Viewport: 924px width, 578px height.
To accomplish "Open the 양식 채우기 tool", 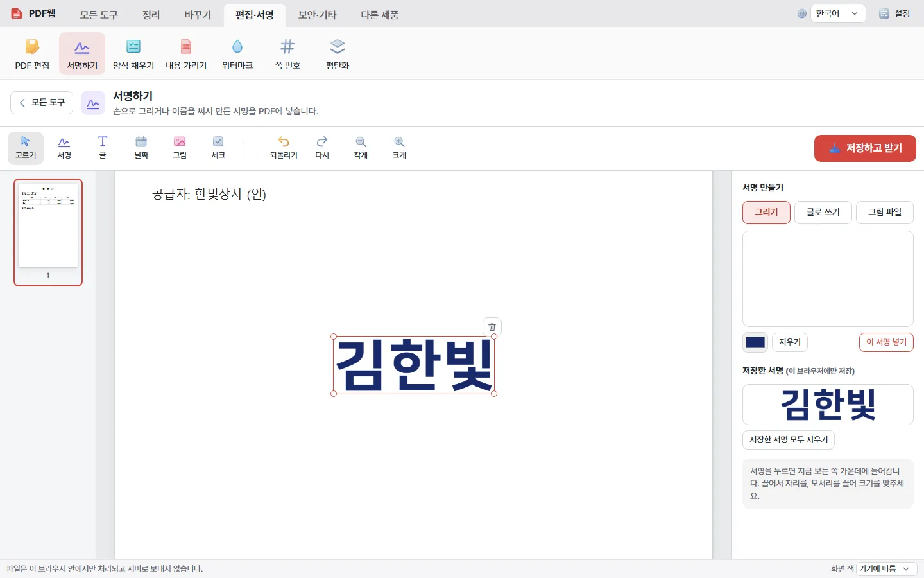I will pos(133,54).
